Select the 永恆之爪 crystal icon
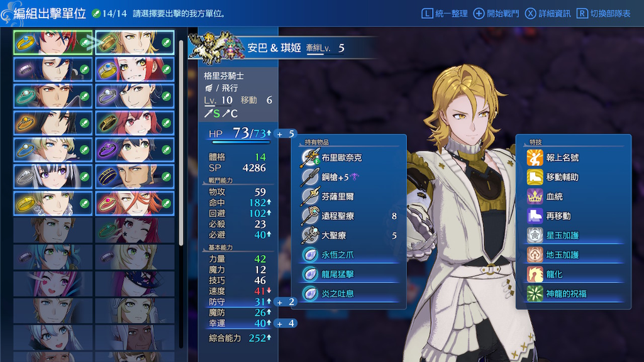The image size is (644, 362). pos(310,255)
